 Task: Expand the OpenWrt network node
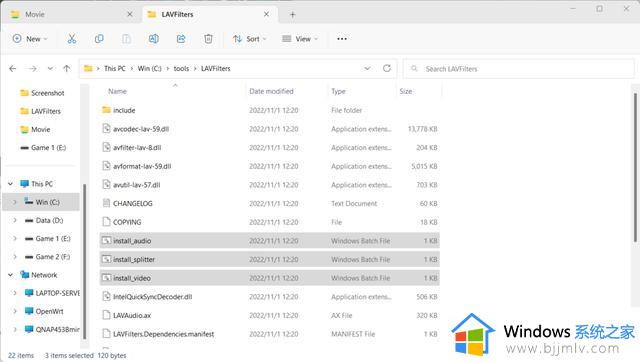15,311
